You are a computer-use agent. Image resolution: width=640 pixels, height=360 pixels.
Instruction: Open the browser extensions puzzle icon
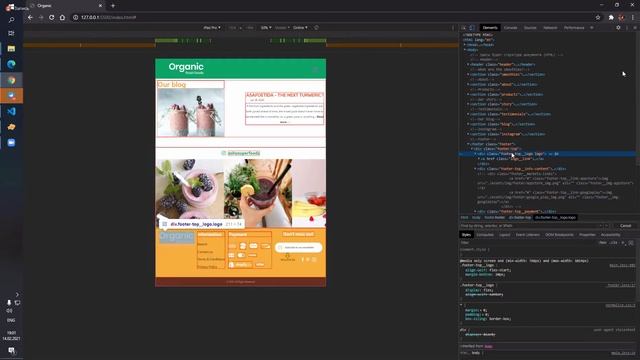pos(611,18)
